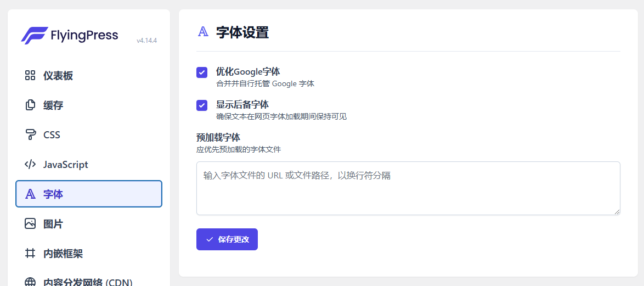Click the CDN globe icon

pos(30,282)
